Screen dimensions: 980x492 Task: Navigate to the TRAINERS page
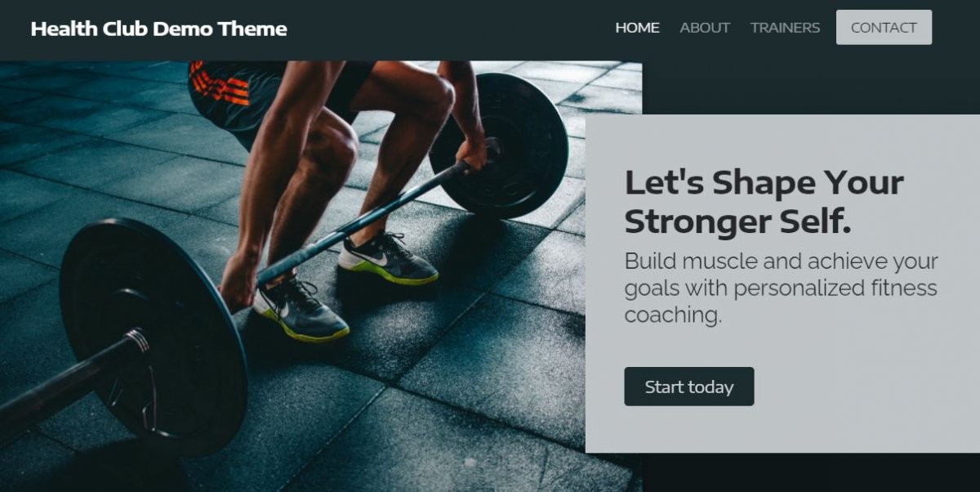tap(785, 28)
